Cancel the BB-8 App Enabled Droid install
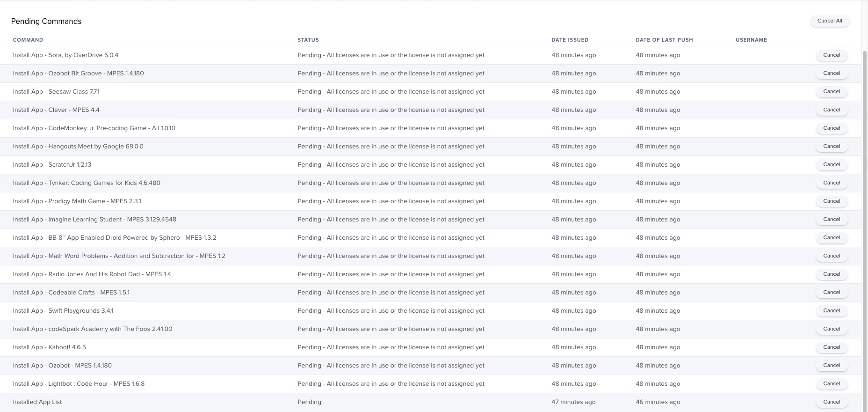Screen dimensions: 868x412 click(832, 238)
